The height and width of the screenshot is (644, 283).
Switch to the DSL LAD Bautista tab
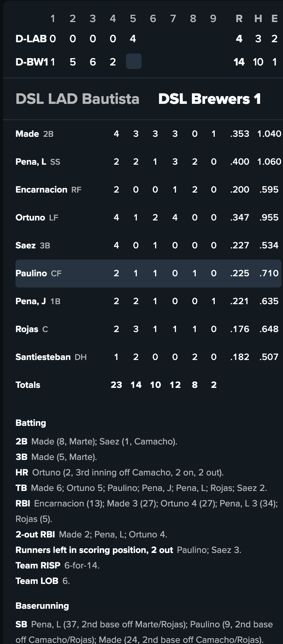[77, 99]
